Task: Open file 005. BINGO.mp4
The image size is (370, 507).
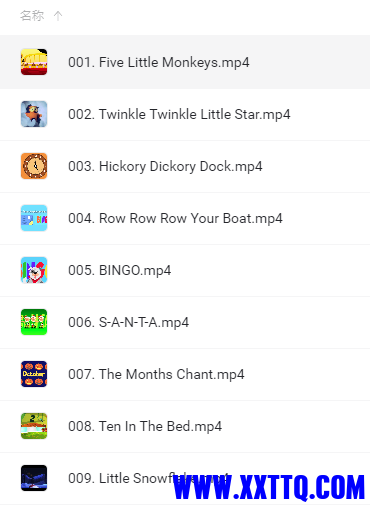Action: [x=119, y=270]
